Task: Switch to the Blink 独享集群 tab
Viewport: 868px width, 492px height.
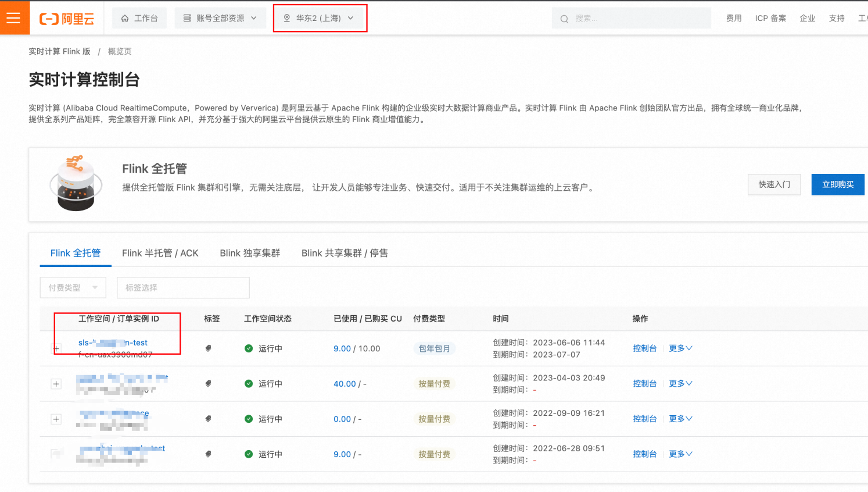Action: (x=250, y=253)
